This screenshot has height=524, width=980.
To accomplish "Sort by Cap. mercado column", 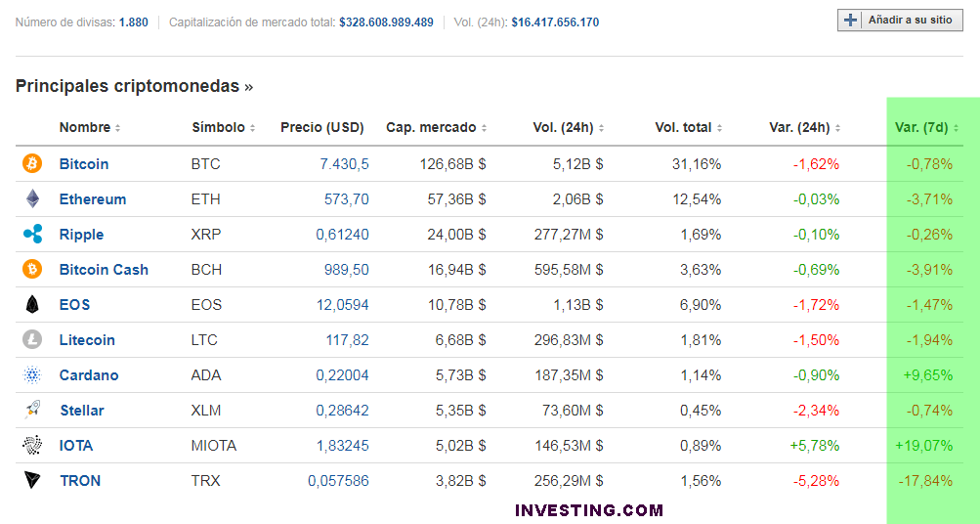I will tap(436, 127).
